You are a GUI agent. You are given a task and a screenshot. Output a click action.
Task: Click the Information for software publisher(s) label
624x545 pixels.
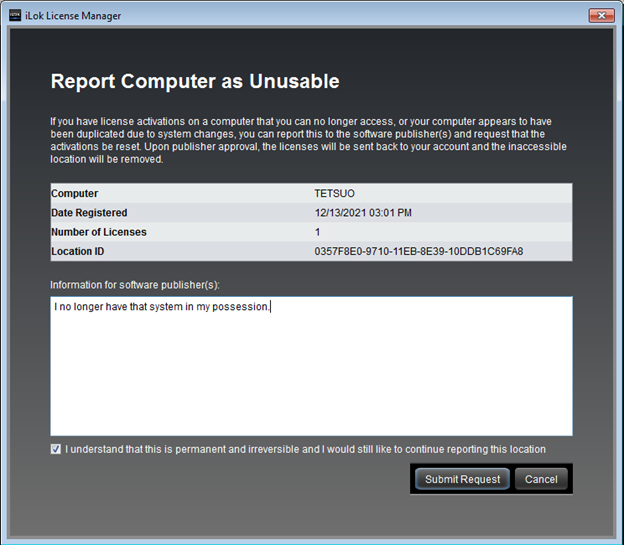pyautogui.click(x=135, y=285)
